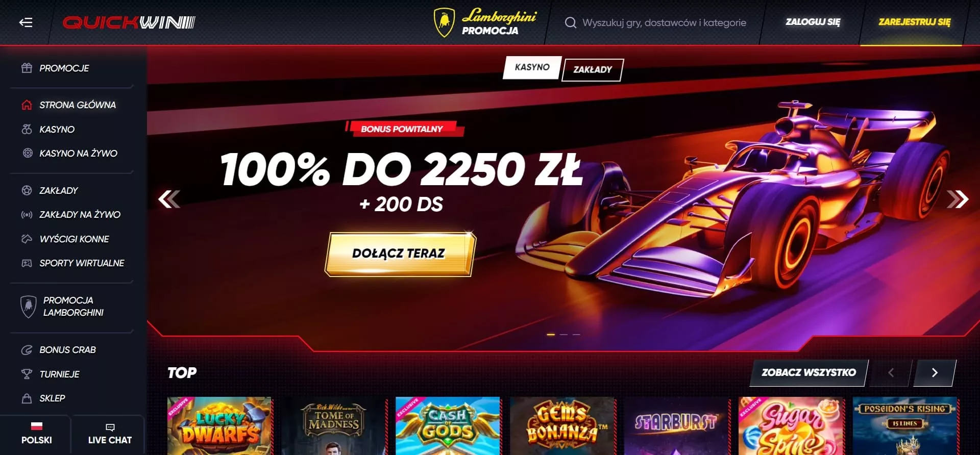The width and height of the screenshot is (980, 455).
Task: Click Zarejestruj się
Action: point(914,22)
